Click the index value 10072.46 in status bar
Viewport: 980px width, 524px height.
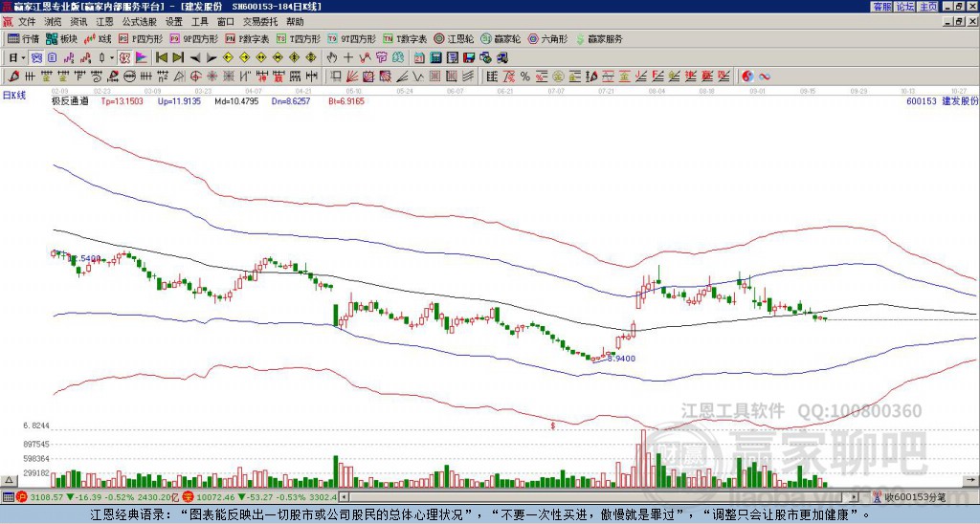214,497
